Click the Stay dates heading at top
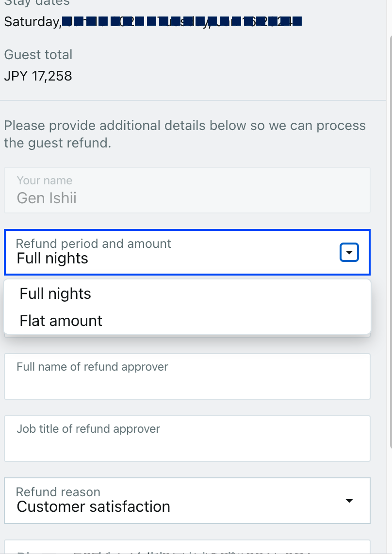Image resolution: width=392 pixels, height=554 pixels. [x=37, y=3]
